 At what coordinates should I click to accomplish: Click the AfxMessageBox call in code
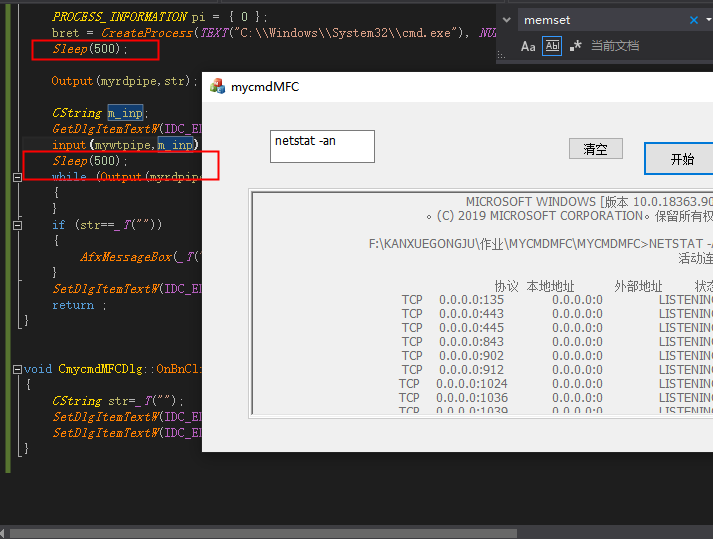(x=140, y=257)
